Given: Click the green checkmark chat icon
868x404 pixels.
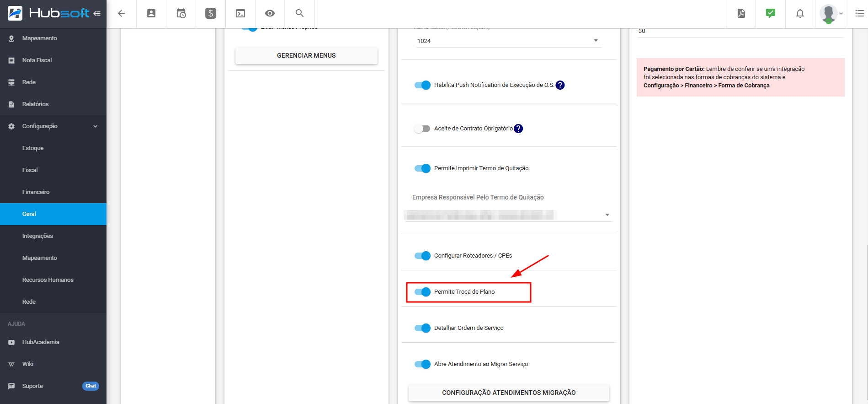Looking at the screenshot, I should coord(771,13).
